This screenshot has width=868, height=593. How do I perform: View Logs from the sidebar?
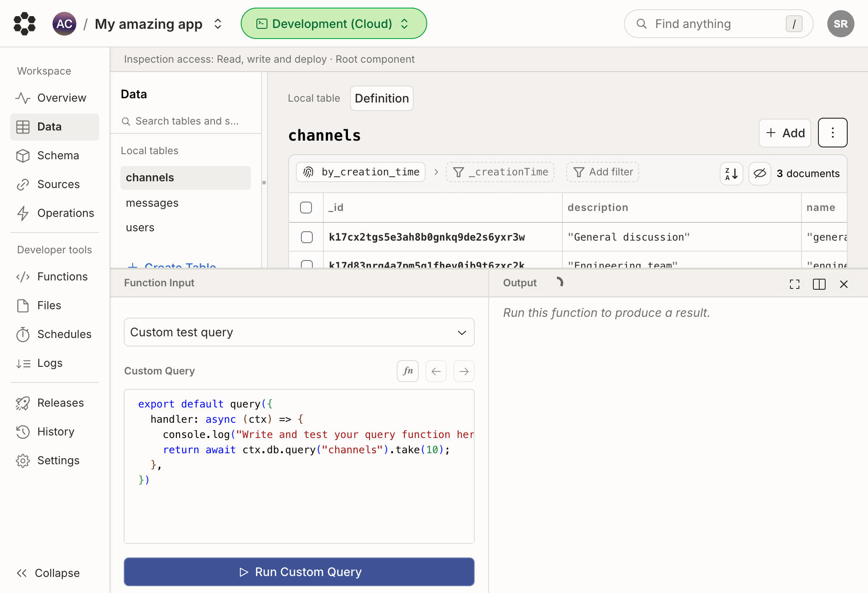coord(54,363)
